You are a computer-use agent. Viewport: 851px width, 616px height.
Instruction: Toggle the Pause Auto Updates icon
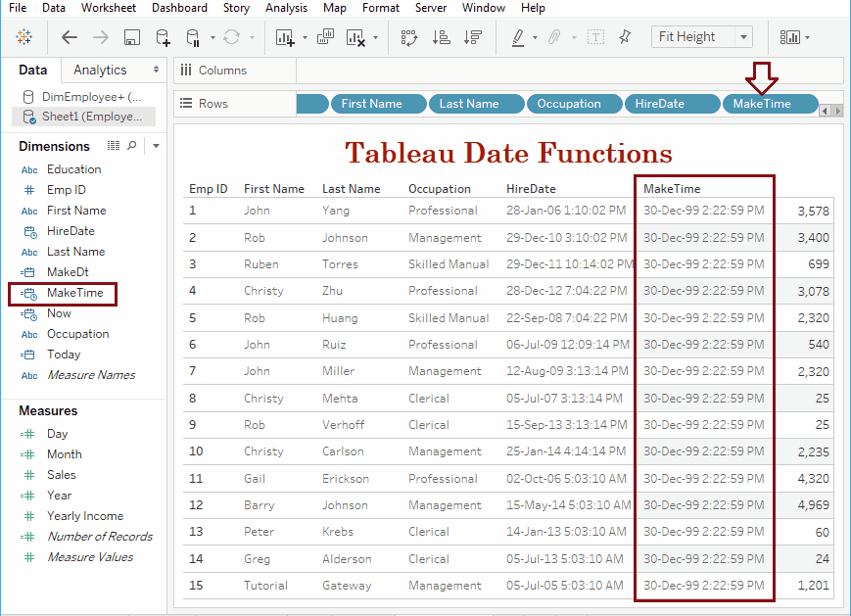[193, 36]
